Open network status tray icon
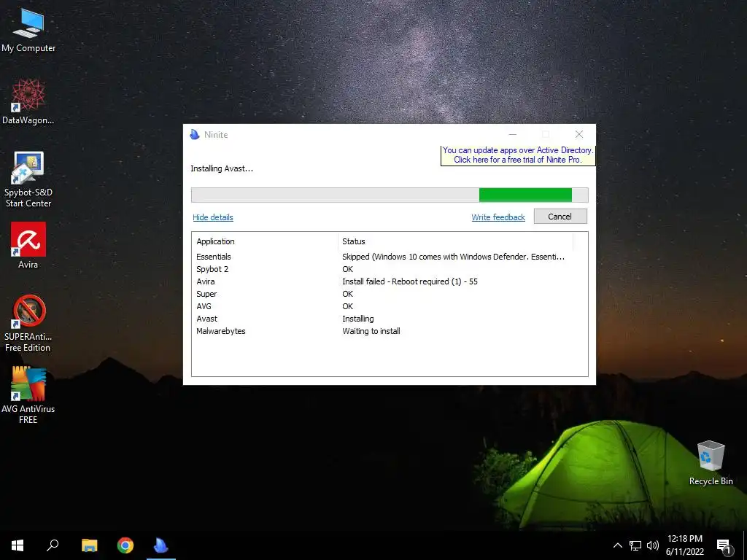 pos(635,545)
